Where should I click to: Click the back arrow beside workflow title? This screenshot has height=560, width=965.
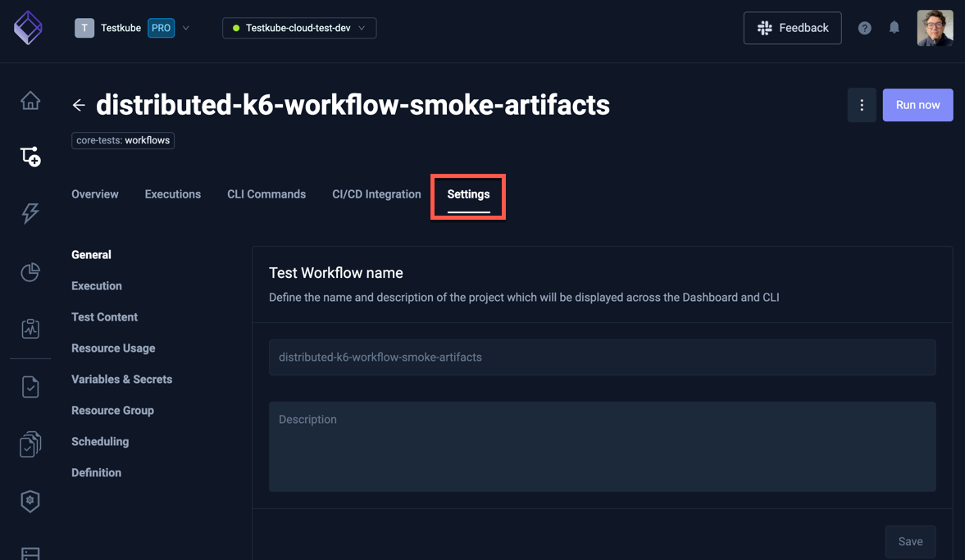(79, 105)
